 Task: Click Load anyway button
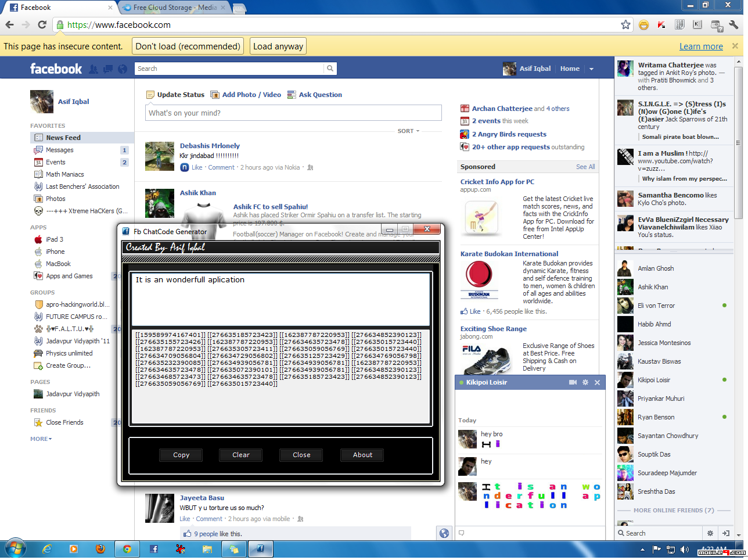pyautogui.click(x=278, y=46)
